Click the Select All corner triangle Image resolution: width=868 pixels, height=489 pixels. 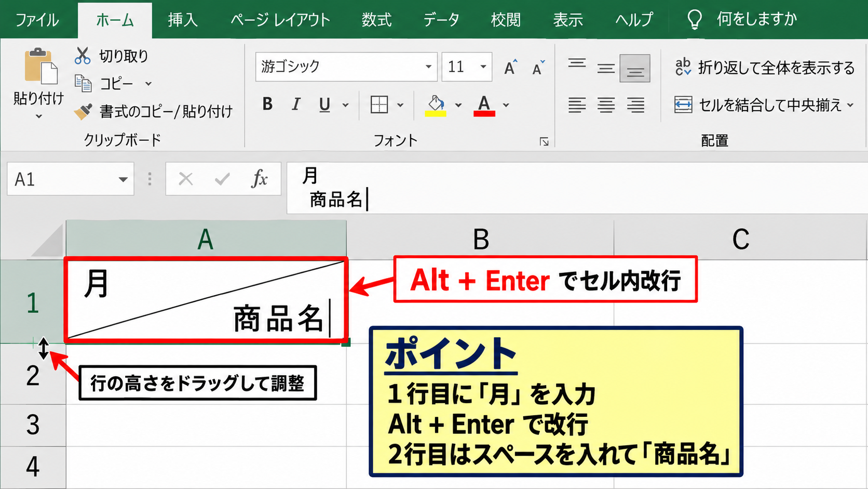click(48, 241)
